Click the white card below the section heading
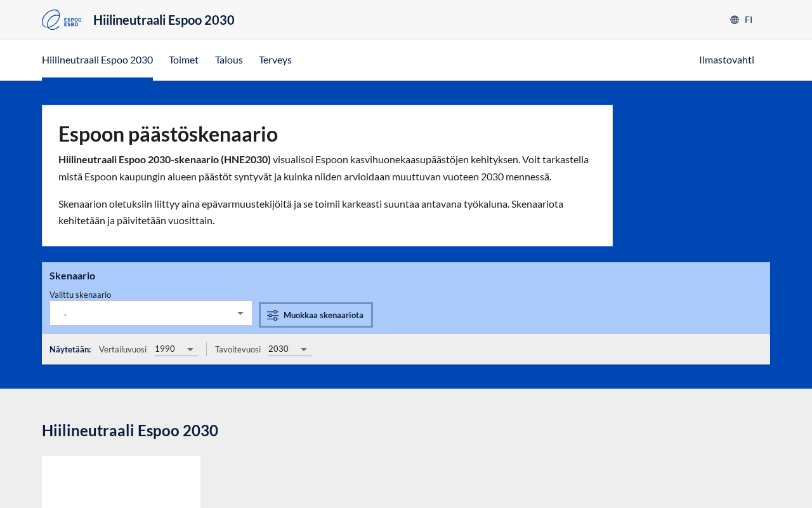Screen dimensions: 812x508 point(121,481)
